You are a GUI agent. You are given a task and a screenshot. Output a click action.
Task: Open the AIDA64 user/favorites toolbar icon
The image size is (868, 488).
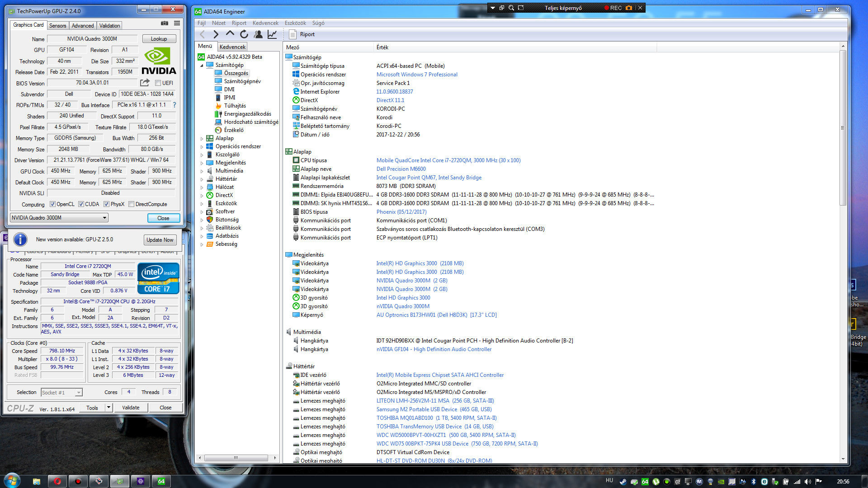click(258, 34)
